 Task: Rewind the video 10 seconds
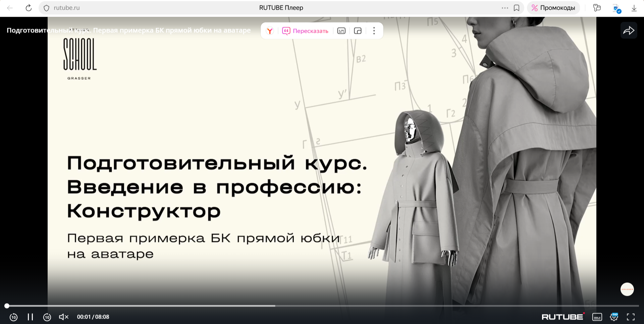pyautogui.click(x=13, y=317)
